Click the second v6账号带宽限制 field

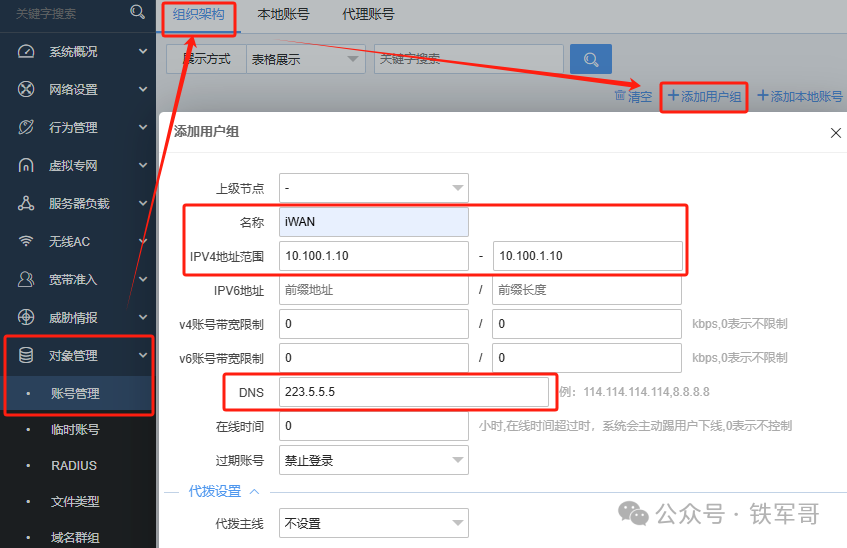587,358
